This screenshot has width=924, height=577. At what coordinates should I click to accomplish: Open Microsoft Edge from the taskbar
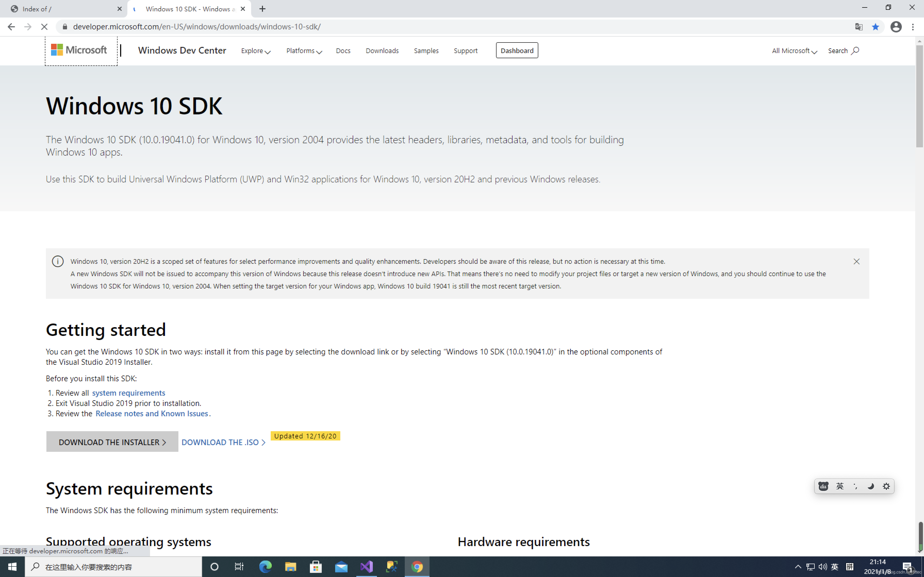point(265,567)
